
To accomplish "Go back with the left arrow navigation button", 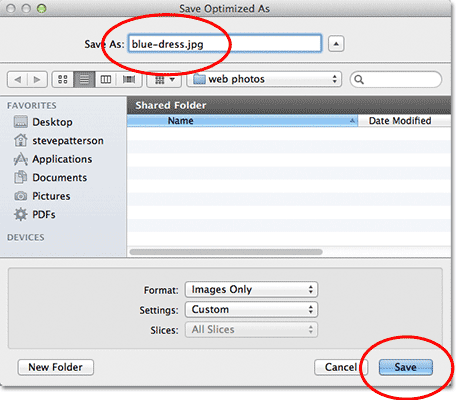I will click(x=17, y=79).
